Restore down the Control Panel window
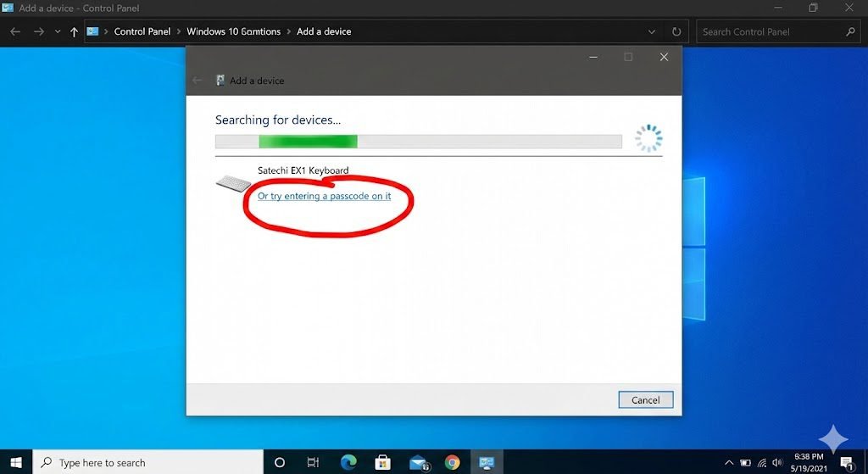The image size is (868, 474). pyautogui.click(x=813, y=8)
